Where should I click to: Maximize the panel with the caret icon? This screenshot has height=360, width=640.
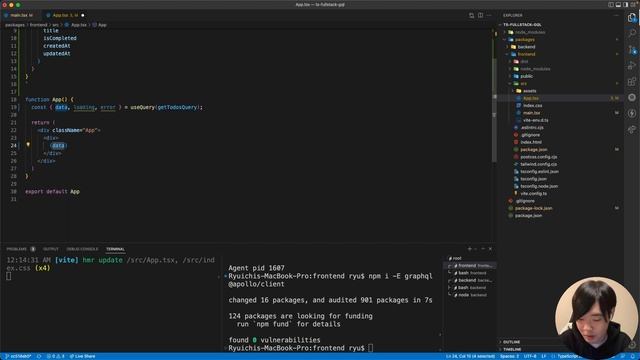click(483, 249)
